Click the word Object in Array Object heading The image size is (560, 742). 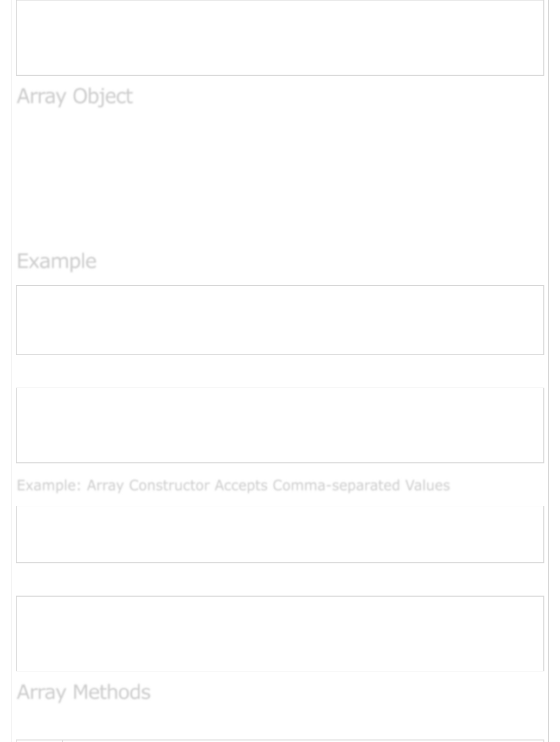click(x=102, y=96)
